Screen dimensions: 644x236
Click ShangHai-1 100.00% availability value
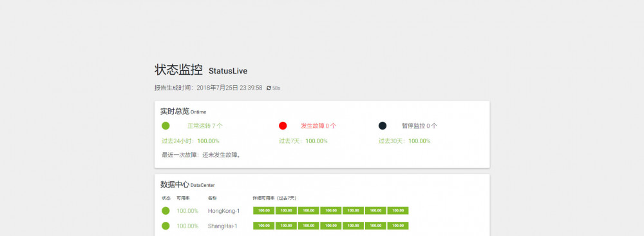pos(187,226)
